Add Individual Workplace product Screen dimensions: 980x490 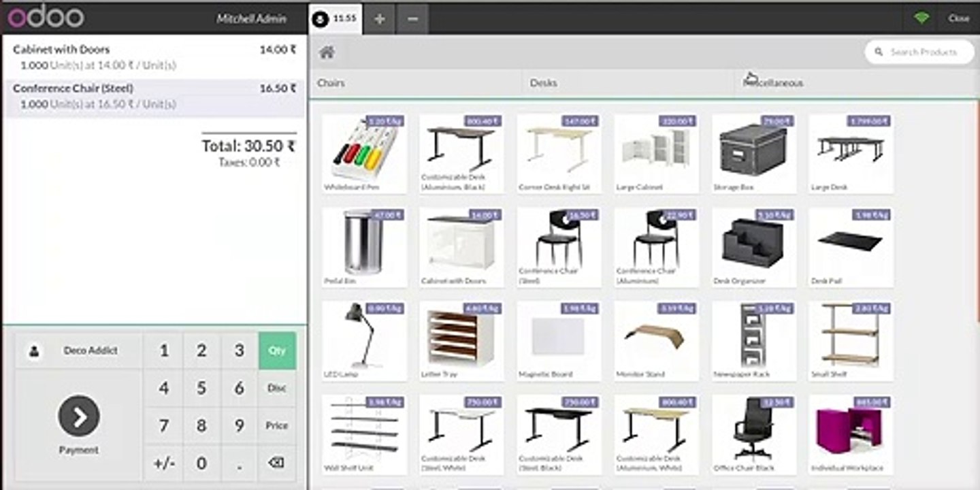[x=851, y=436]
